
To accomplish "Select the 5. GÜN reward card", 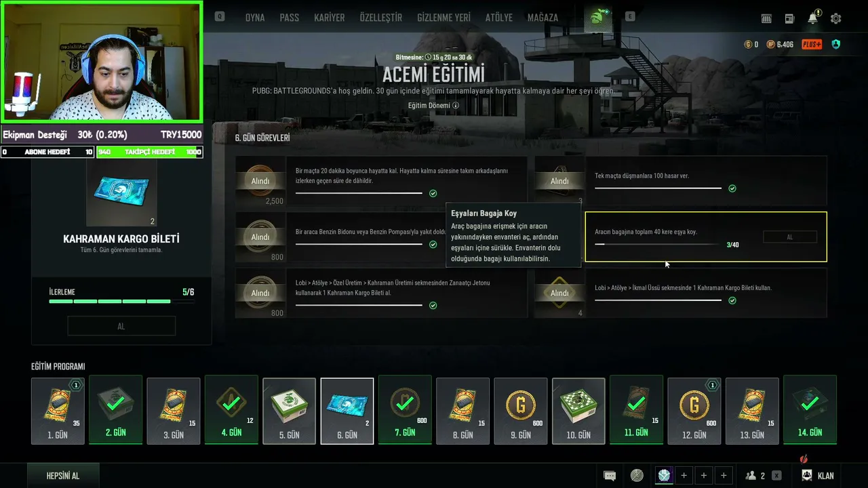I will coord(290,411).
